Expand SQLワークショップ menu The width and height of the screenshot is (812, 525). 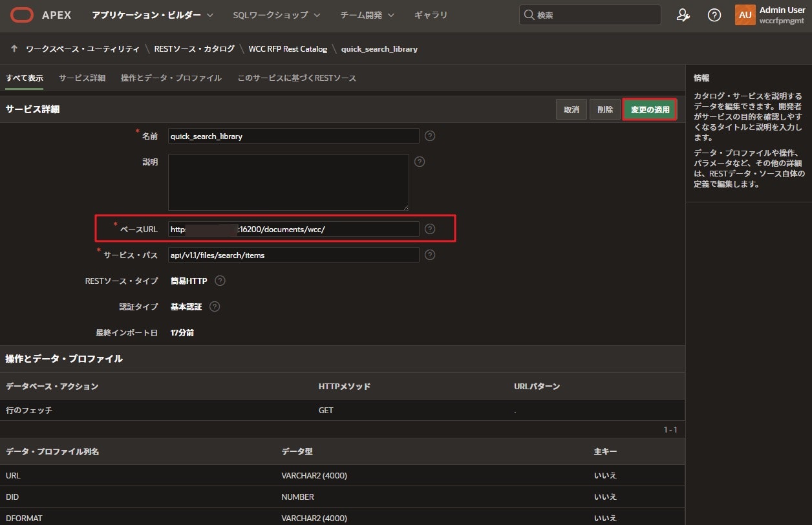277,15
